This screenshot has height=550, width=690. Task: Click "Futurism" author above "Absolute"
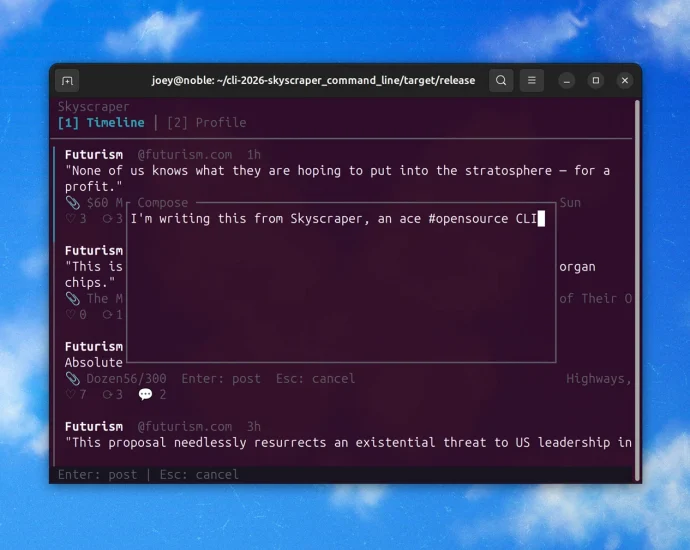coord(94,347)
